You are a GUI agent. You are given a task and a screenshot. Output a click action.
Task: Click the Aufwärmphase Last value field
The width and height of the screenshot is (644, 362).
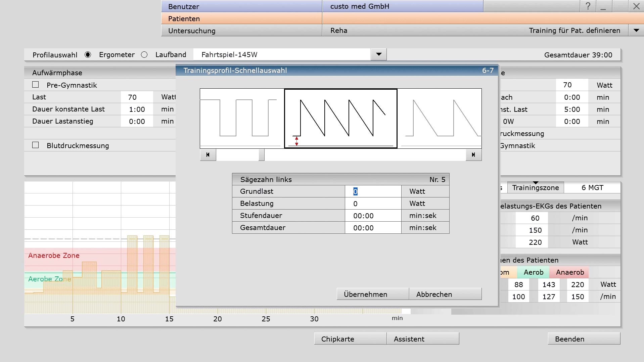137,97
